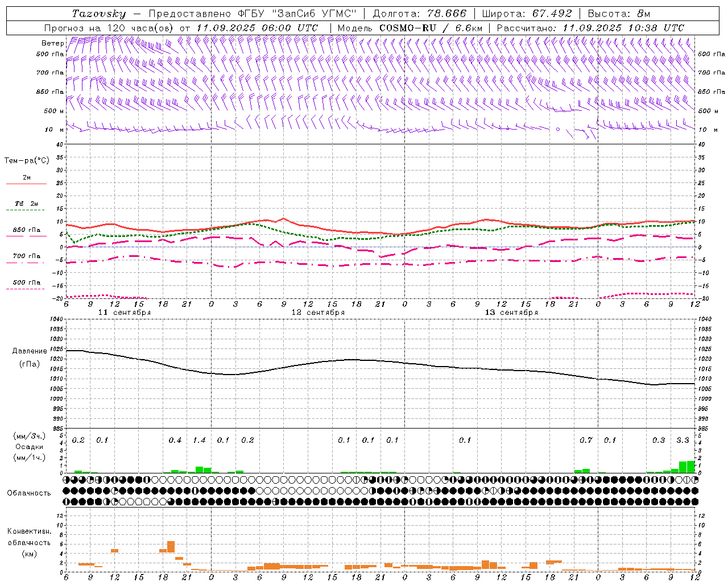Click the 3-hour precipitation value 1.4
The width and height of the screenshot is (728, 582).
[199, 440]
